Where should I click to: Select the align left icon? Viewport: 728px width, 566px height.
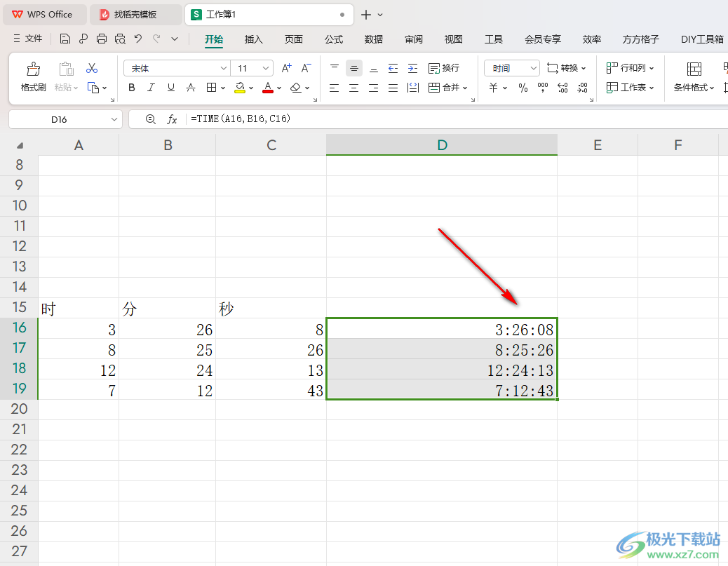click(x=335, y=87)
